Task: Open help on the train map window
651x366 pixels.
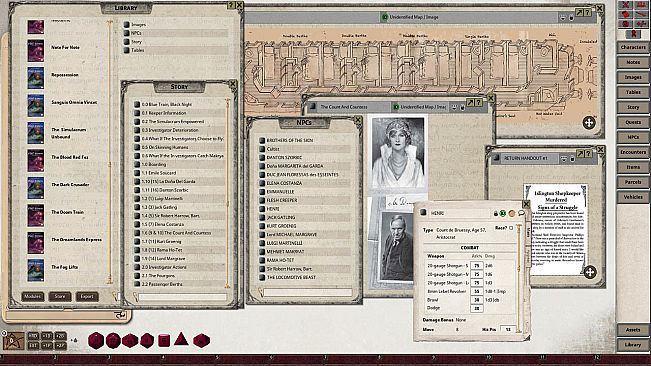Action: [587, 13]
